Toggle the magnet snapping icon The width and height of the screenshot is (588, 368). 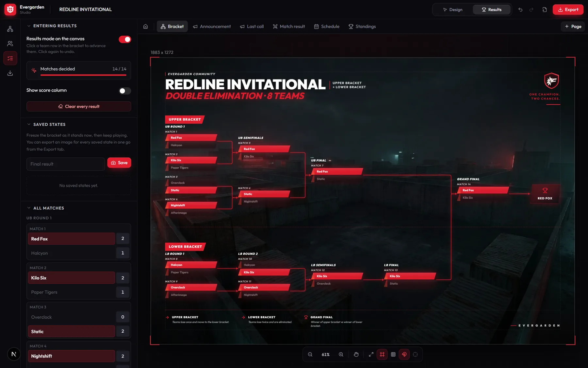[x=404, y=354]
